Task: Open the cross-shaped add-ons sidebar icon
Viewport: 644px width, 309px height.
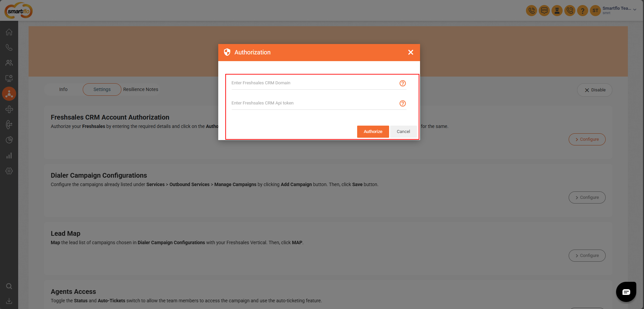Action: [x=9, y=109]
